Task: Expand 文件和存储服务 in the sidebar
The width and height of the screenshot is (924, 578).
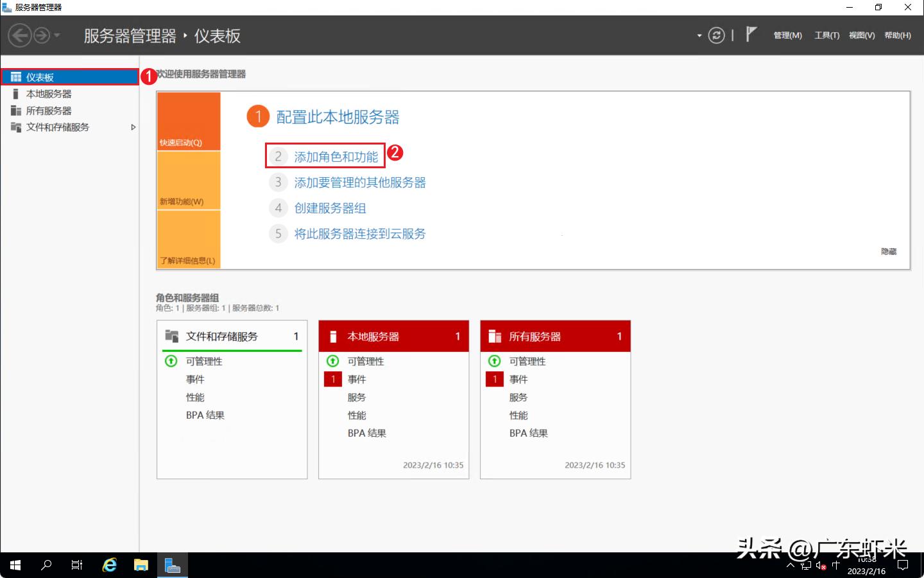Action: pyautogui.click(x=133, y=127)
